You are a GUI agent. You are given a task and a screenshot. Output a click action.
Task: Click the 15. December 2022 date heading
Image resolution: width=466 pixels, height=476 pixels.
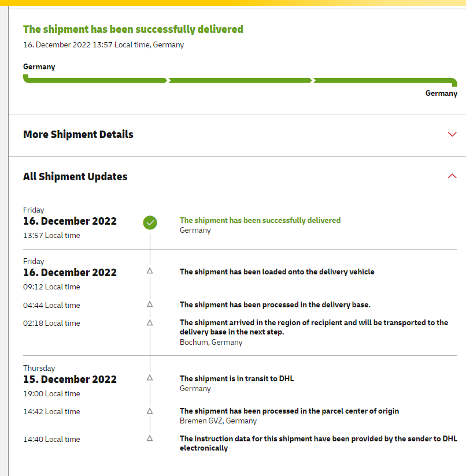pyautogui.click(x=70, y=380)
